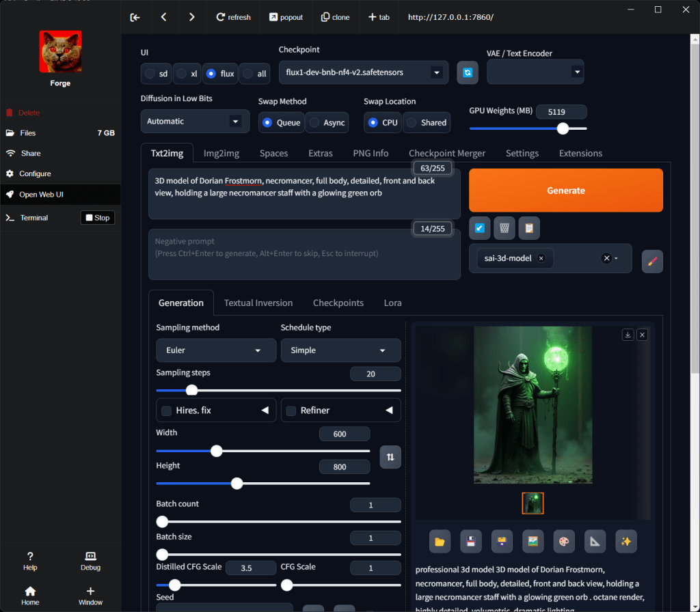
Task: Open the Schedule type dropdown
Action: [x=340, y=350]
